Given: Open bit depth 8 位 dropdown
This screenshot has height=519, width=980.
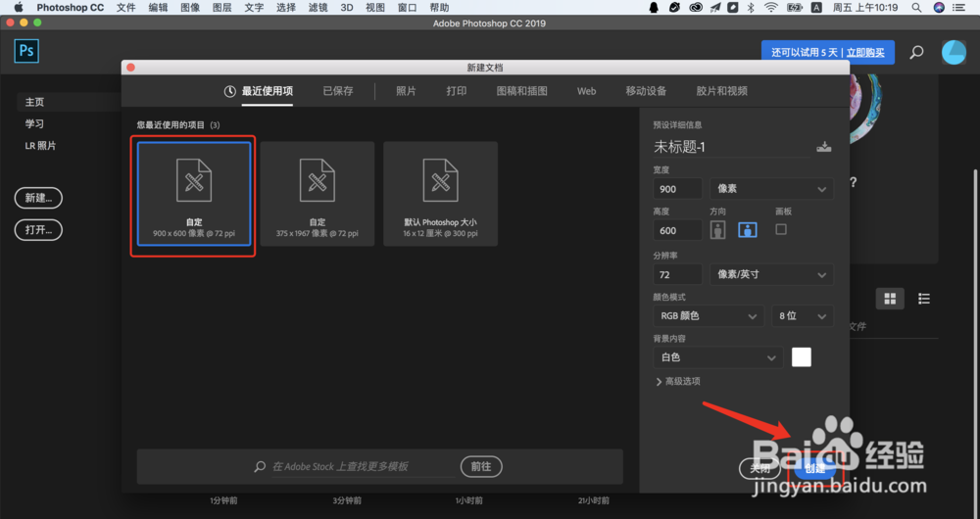Looking at the screenshot, I should [802, 316].
